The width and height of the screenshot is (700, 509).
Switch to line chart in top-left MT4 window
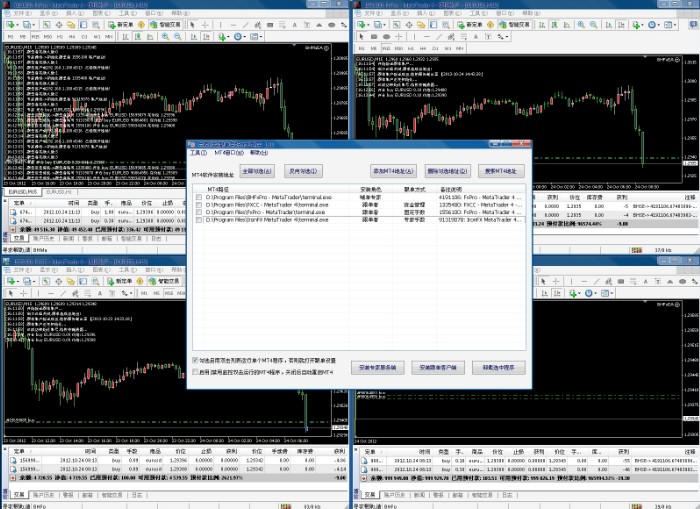(x=150, y=37)
